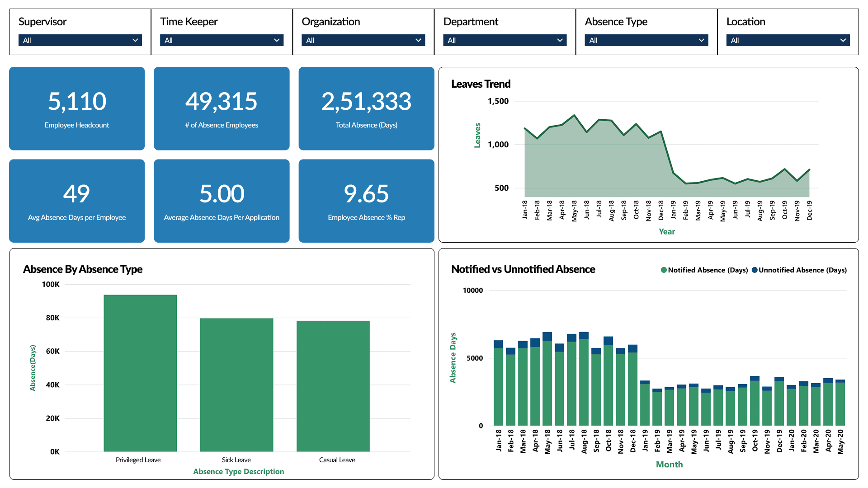Screen dimensions: 868x488
Task: Open the Organization filter dropdown
Action: 363,40
